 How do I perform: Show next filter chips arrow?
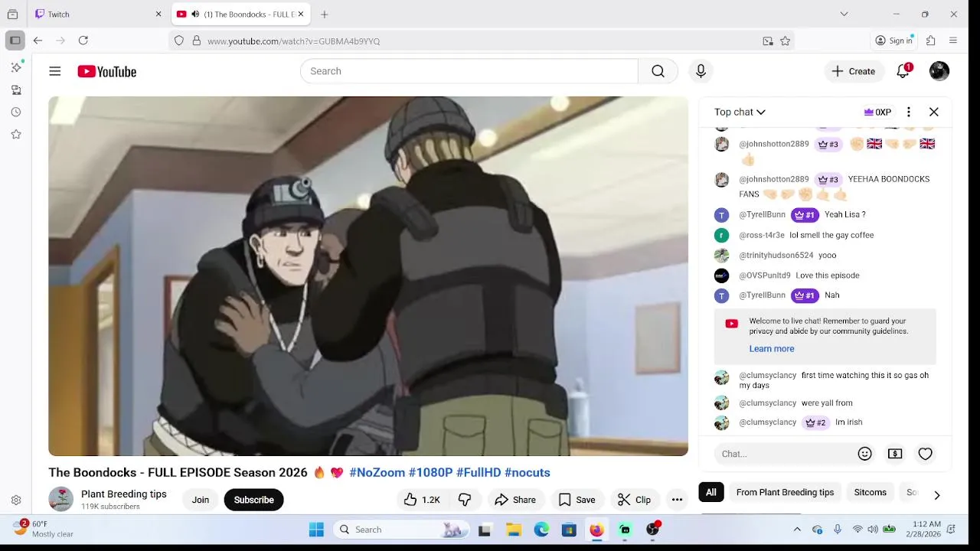(x=936, y=494)
